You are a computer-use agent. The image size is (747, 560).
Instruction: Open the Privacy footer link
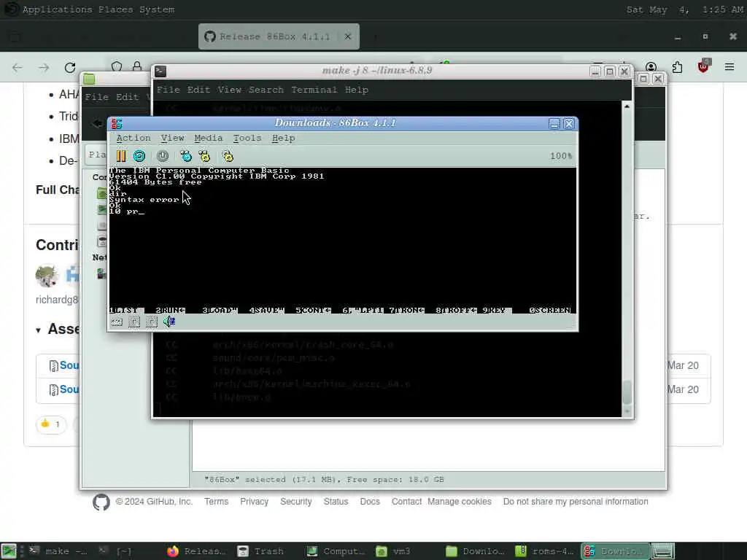[254, 502]
